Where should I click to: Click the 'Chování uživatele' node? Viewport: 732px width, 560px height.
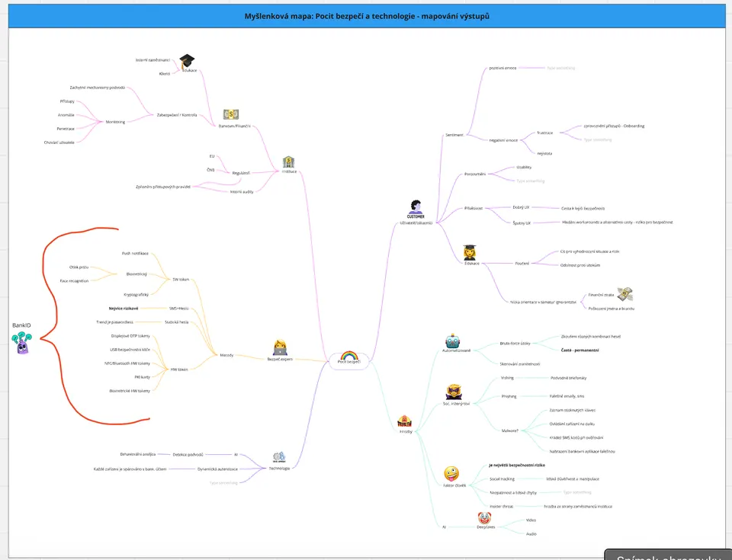(x=59, y=142)
